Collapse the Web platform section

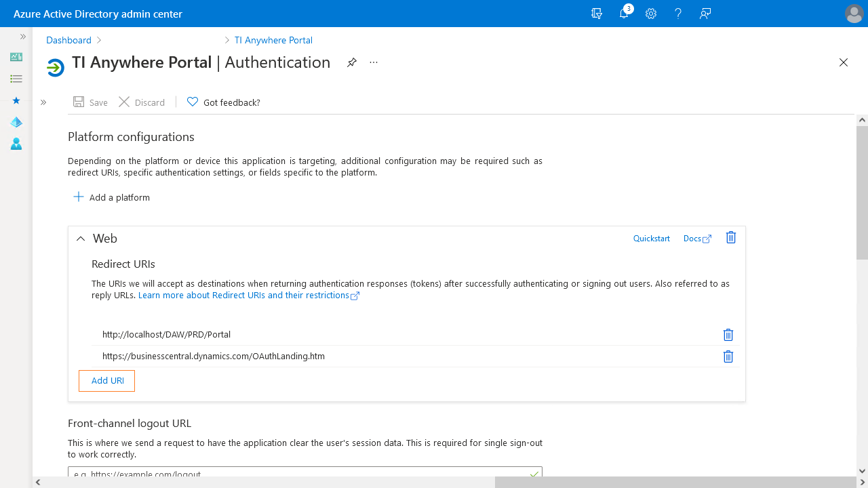[x=81, y=239]
